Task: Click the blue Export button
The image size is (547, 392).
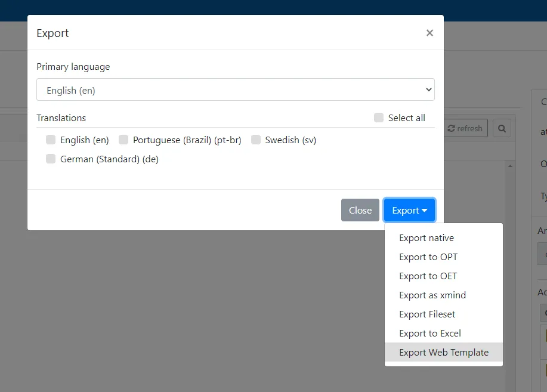Action: (406, 210)
